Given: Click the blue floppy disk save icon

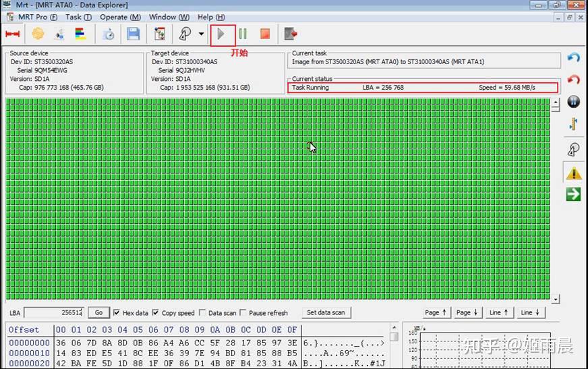Looking at the screenshot, I should 134,34.
